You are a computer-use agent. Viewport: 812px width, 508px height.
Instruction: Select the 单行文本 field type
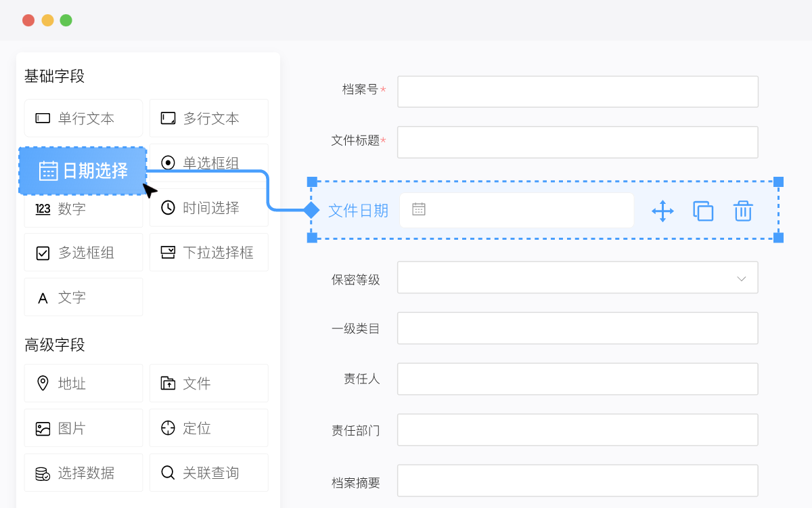(x=83, y=119)
